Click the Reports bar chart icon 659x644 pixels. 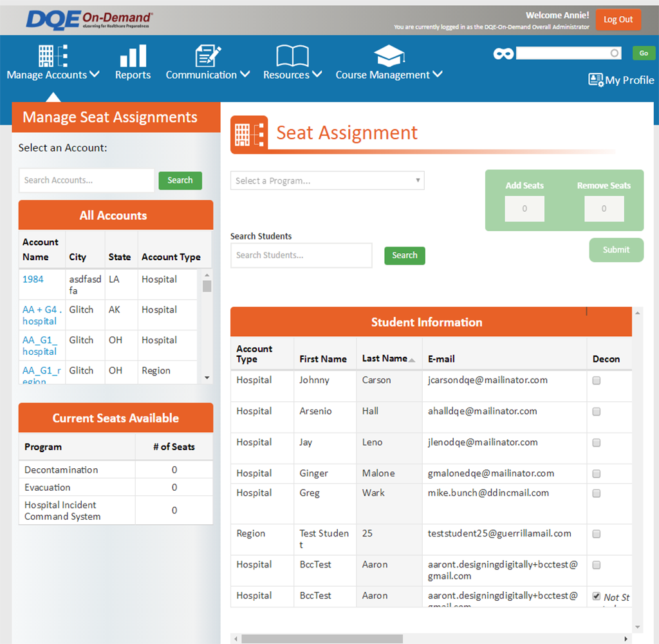pos(133,57)
